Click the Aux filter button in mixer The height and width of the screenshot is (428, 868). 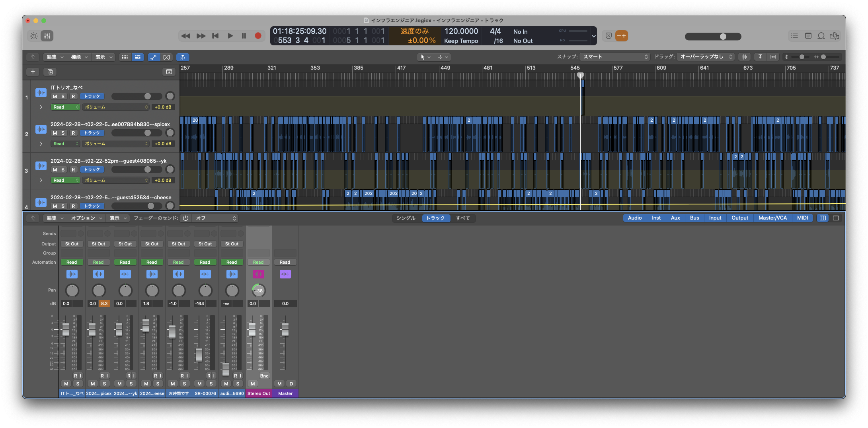(675, 218)
